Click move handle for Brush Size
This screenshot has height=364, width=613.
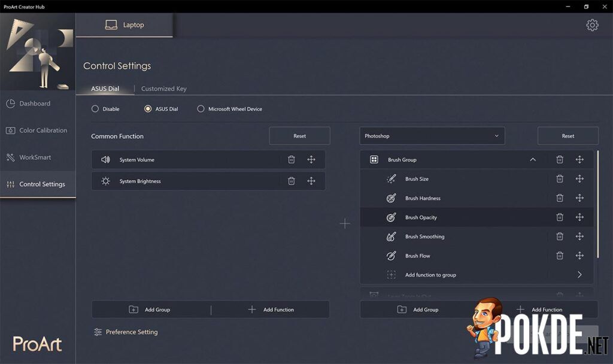point(579,178)
